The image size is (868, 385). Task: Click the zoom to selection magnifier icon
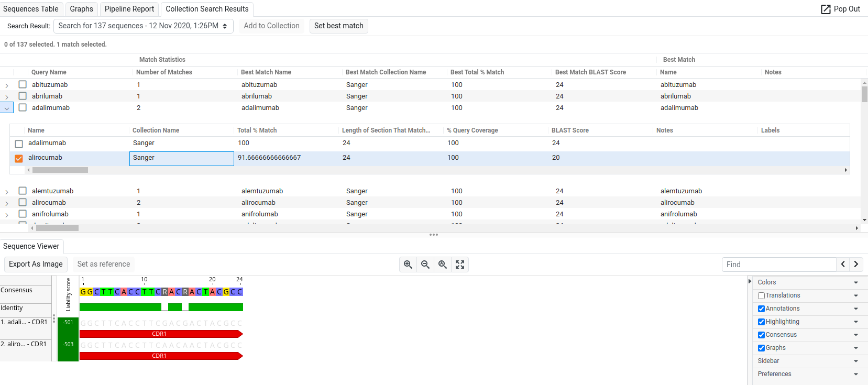point(443,265)
